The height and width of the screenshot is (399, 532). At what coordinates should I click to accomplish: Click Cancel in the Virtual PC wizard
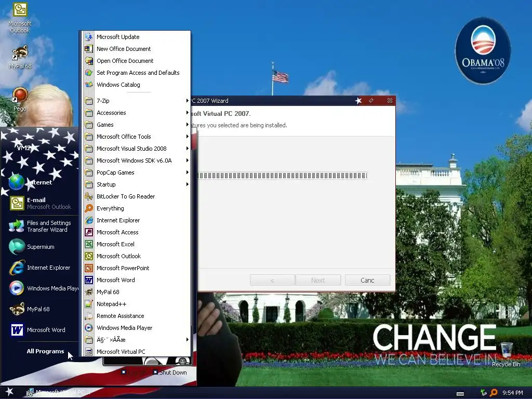click(367, 280)
